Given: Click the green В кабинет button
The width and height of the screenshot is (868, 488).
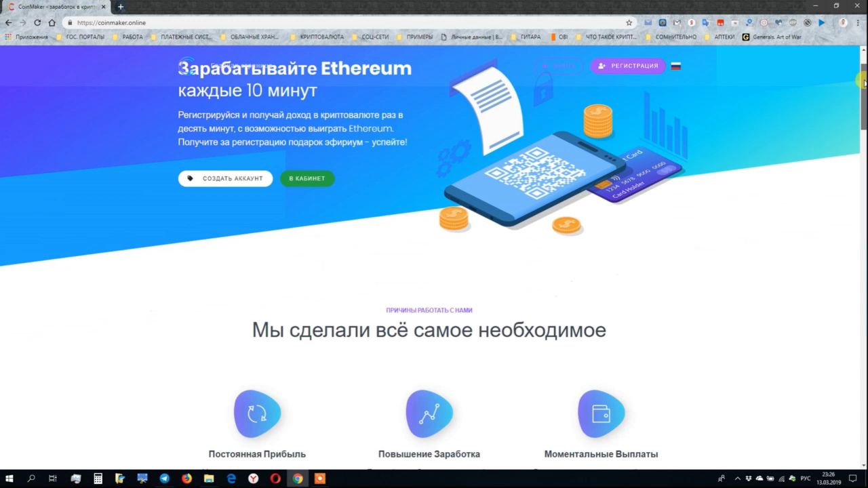Looking at the screenshot, I should pos(307,178).
